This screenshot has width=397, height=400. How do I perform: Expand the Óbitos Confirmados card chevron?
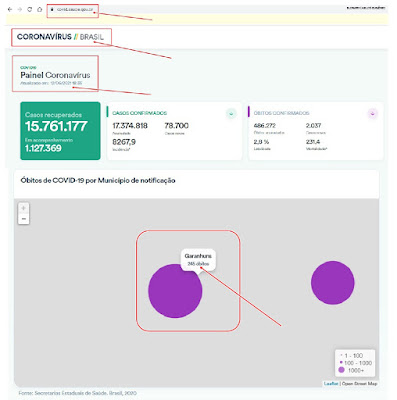[373, 114]
